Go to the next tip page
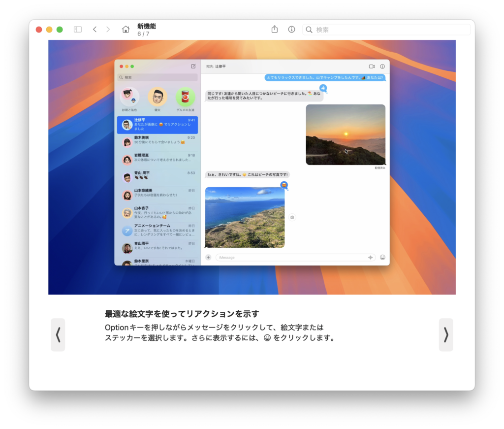This screenshot has width=504, height=429. pos(445,335)
